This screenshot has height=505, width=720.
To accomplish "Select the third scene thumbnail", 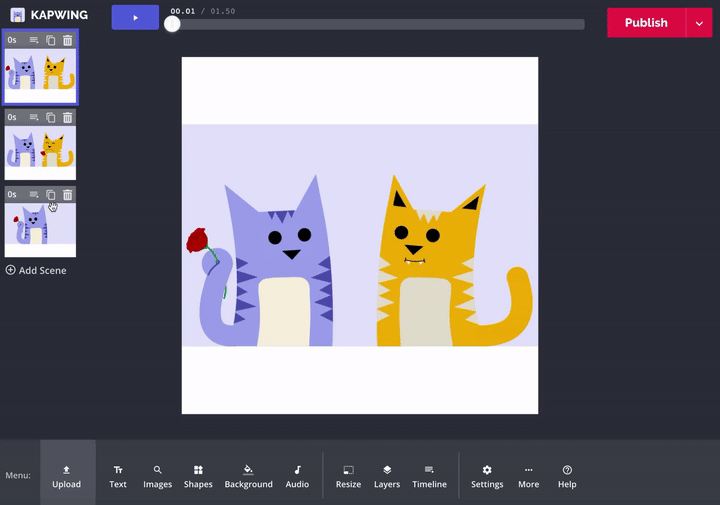I will (40, 229).
